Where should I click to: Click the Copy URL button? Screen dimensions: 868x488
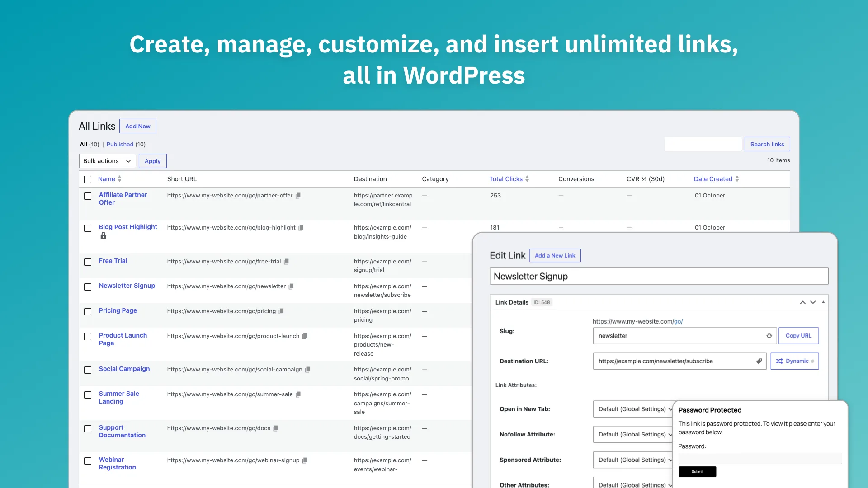coord(798,336)
